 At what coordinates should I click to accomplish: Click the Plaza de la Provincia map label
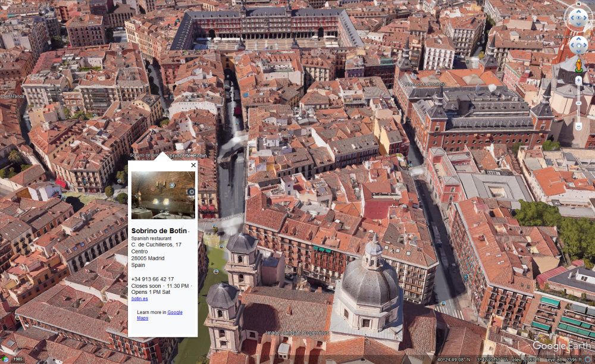click(425, 84)
